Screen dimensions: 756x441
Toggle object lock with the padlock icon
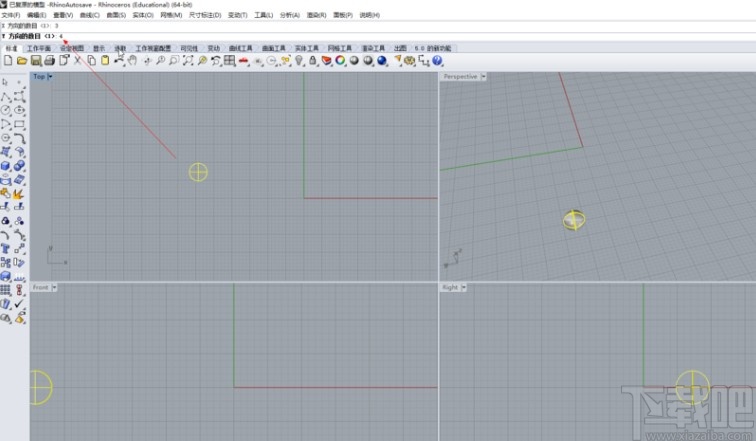tap(313, 61)
